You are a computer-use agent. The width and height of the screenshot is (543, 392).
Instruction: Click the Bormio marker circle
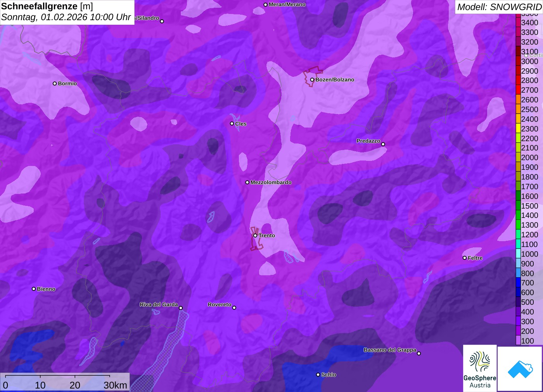coord(55,83)
